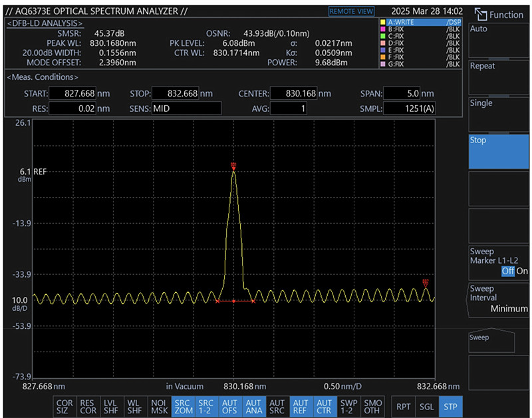Viewport: 532px width, 418px height.
Task: Select trace F :FIX row
Action: [420, 57]
